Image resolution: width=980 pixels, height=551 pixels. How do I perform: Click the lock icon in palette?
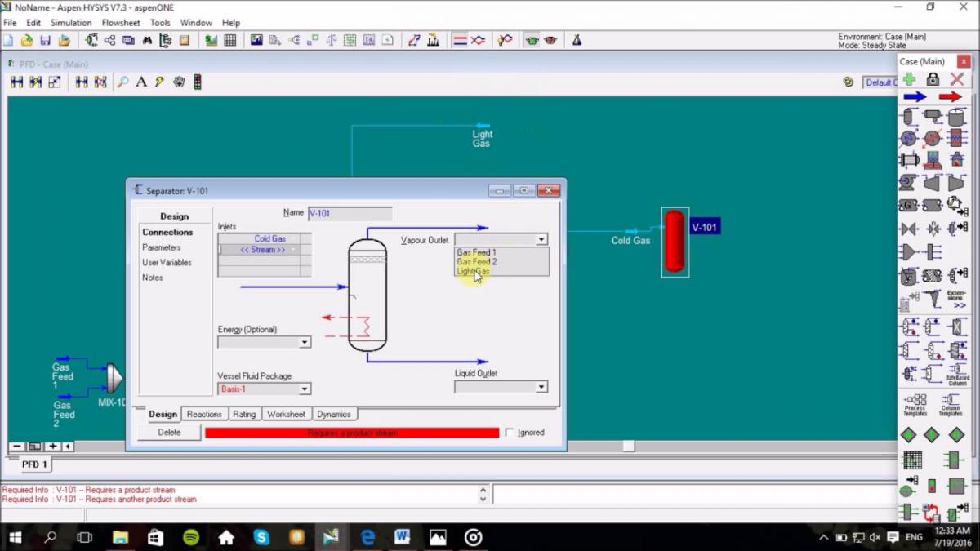[x=933, y=79]
